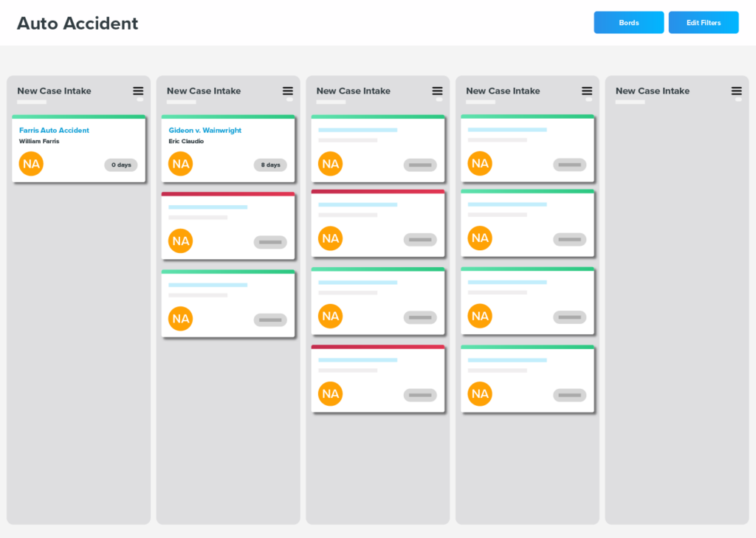Click the fifth column's New Case Intake header
The width and height of the screenshot is (756, 538).
(653, 91)
